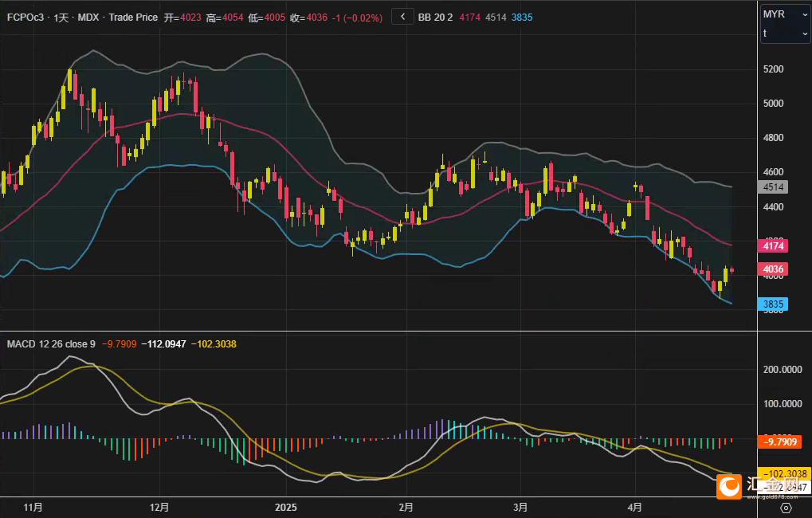Select the MACD 12 26 close 9 label
The height and width of the screenshot is (518, 812).
click(x=51, y=344)
